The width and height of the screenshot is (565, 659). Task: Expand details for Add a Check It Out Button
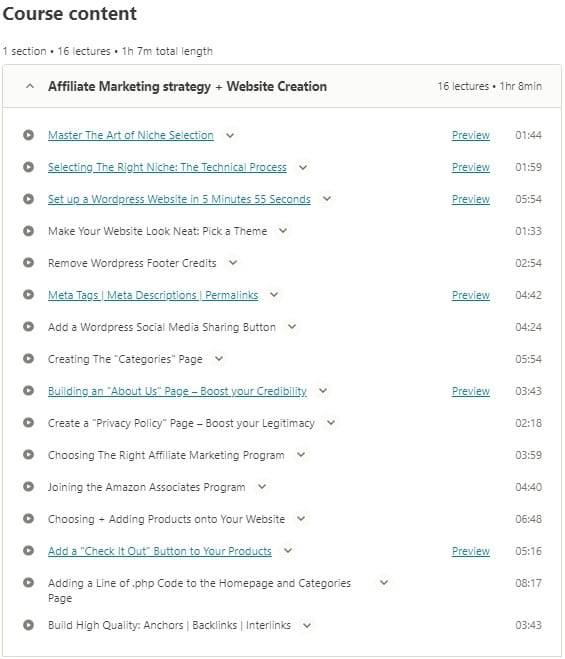click(288, 551)
